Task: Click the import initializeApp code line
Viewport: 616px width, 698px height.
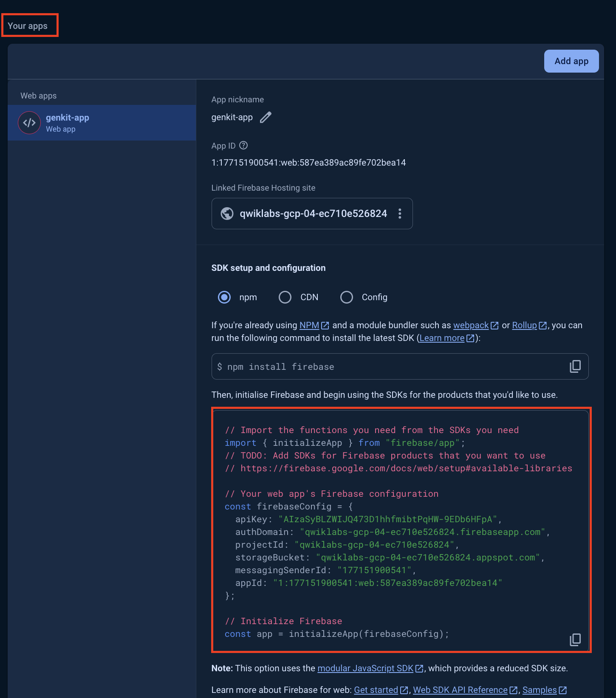Action: [345, 443]
